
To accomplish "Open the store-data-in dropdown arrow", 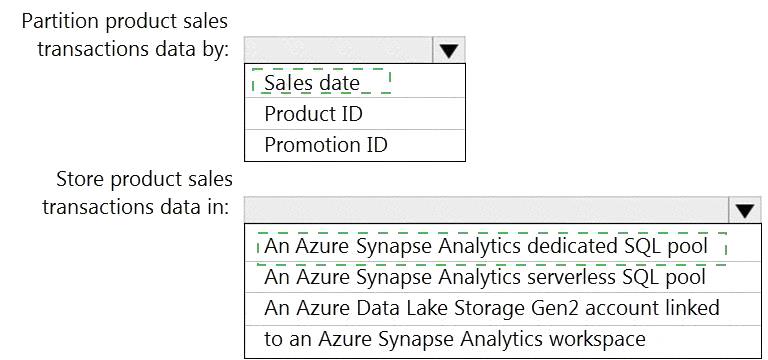I will (x=744, y=211).
